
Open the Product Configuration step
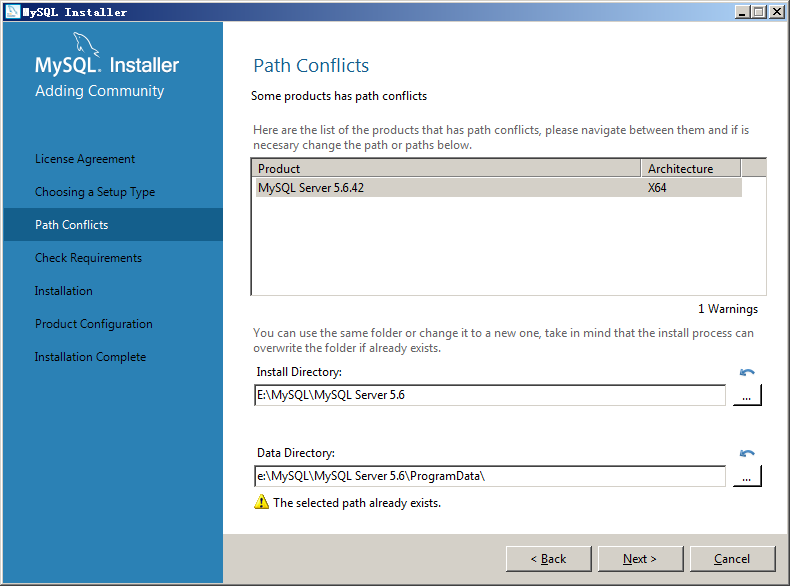pyautogui.click(x=94, y=324)
